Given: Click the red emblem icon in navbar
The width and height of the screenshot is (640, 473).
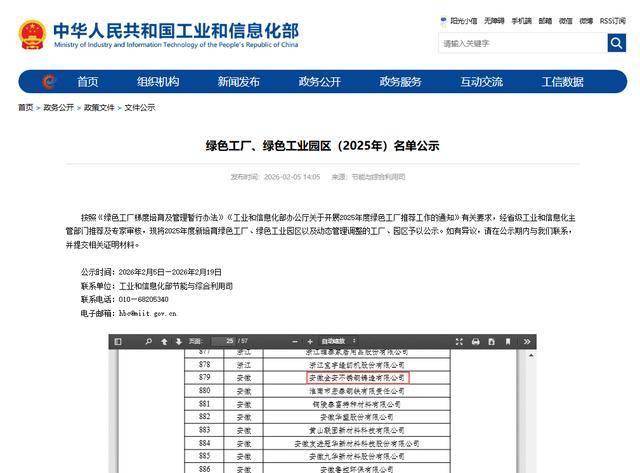Looking at the screenshot, I should (49, 82).
